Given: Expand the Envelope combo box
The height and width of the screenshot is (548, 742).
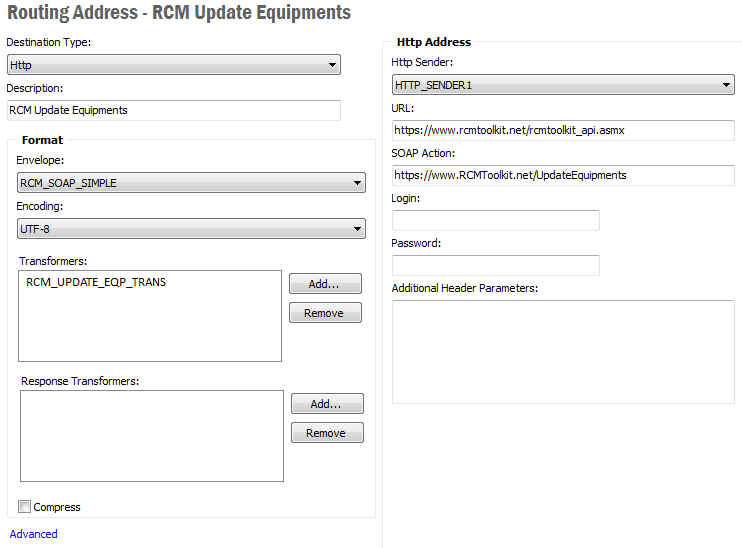Looking at the screenshot, I should tap(190, 183).
